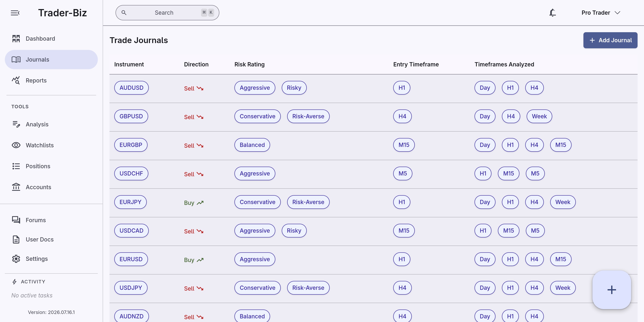The height and width of the screenshot is (322, 644).
Task: Click the USDCHF instrument chip
Action: point(131,173)
